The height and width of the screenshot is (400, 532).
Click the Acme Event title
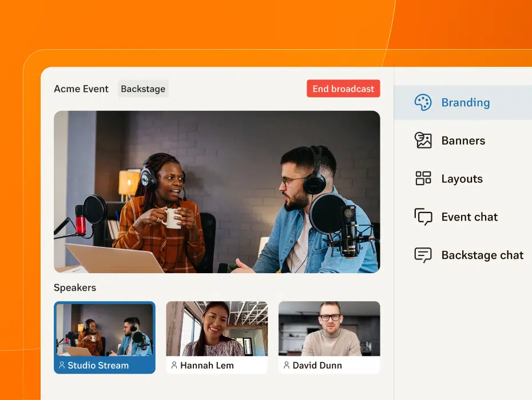(81, 89)
